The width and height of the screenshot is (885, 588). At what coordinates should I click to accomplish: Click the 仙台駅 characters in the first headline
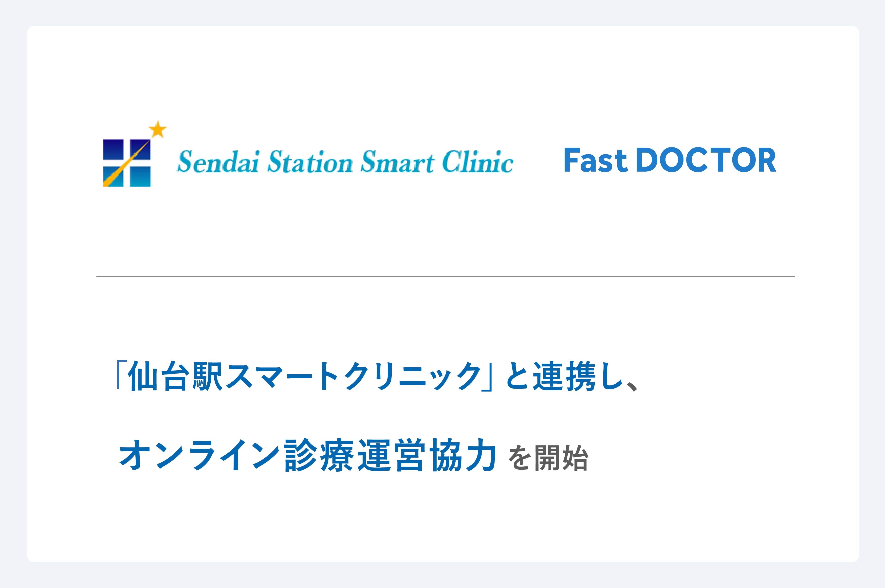pyautogui.click(x=175, y=376)
